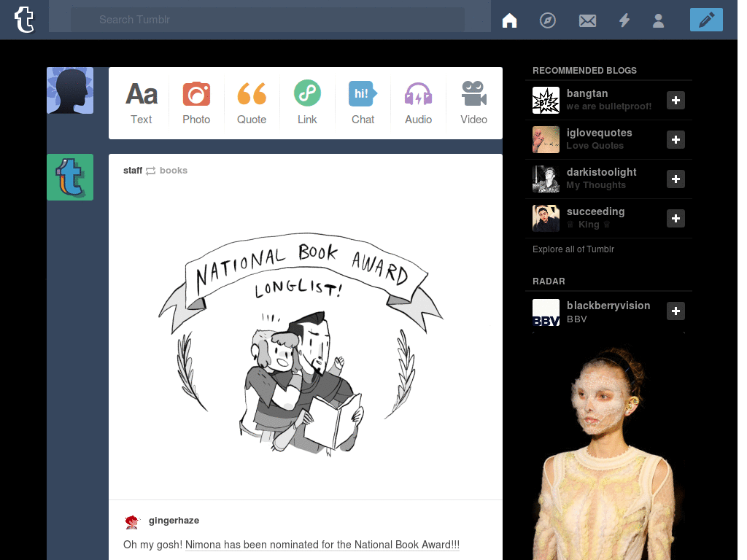Viewport: 747px width, 560px height.
Task: Click the Radar heading
Action: (x=549, y=281)
